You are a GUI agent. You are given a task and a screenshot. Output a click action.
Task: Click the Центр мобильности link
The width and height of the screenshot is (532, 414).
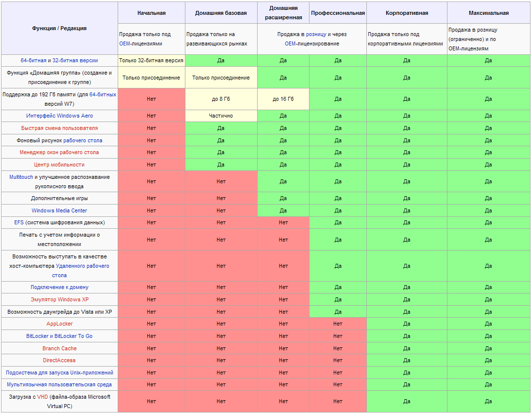pyautogui.click(x=59, y=165)
